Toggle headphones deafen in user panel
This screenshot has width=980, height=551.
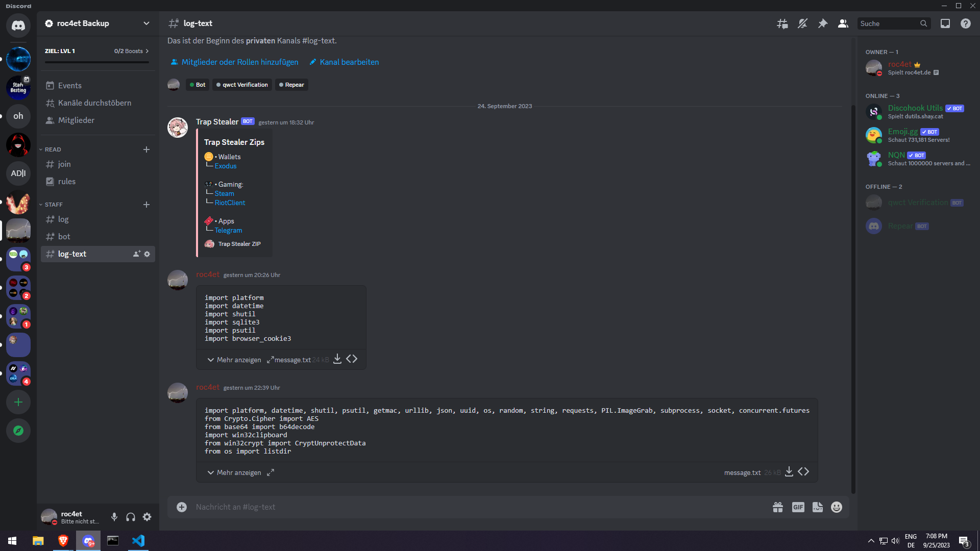[131, 517]
